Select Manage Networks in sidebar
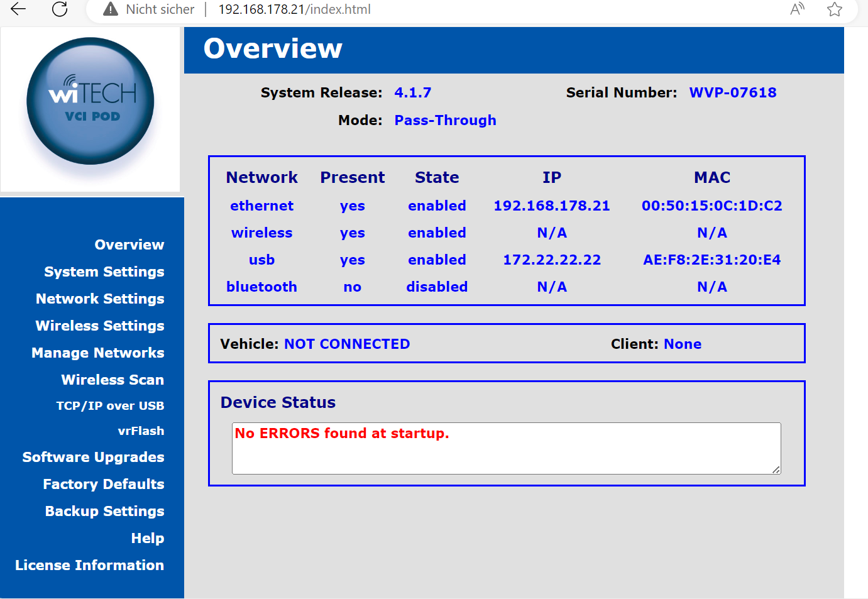 pyautogui.click(x=97, y=353)
